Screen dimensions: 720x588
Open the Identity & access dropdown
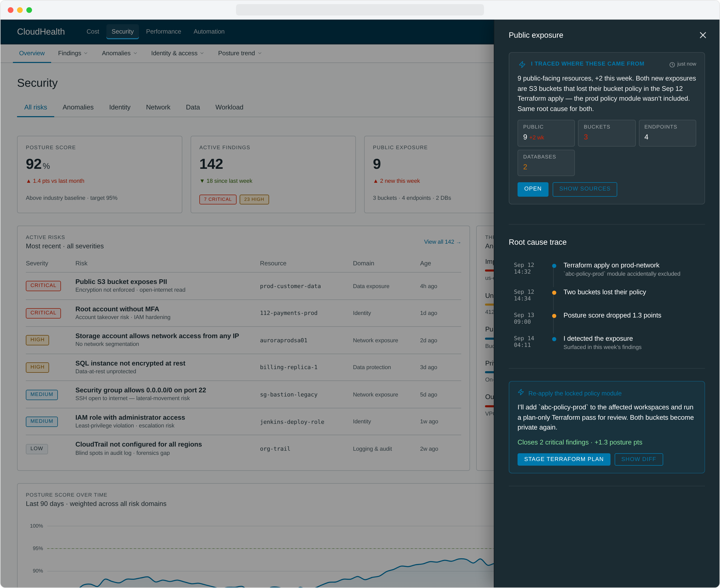point(177,53)
